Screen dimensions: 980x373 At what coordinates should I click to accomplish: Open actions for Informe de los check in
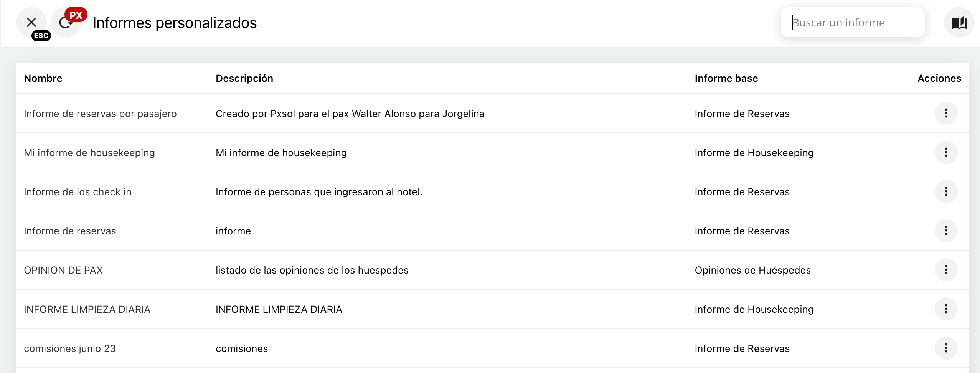(x=946, y=191)
